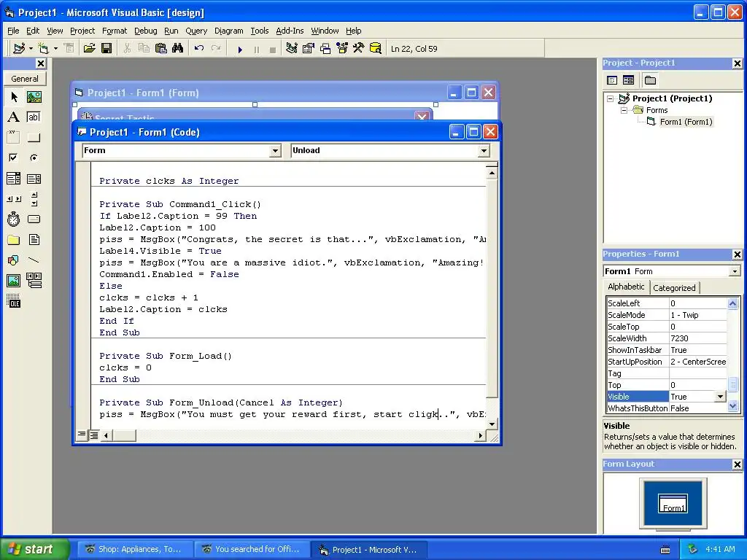
Task: Switch to Procedure View in code window
Action: click(x=82, y=435)
